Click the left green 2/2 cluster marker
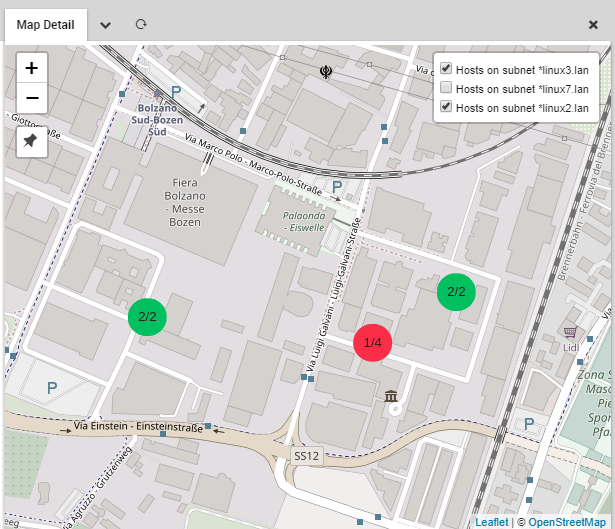 (147, 317)
